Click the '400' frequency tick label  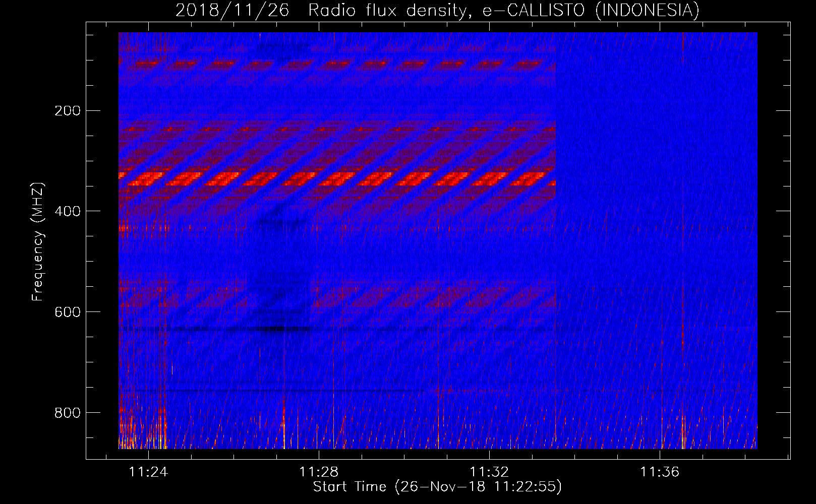pos(68,211)
